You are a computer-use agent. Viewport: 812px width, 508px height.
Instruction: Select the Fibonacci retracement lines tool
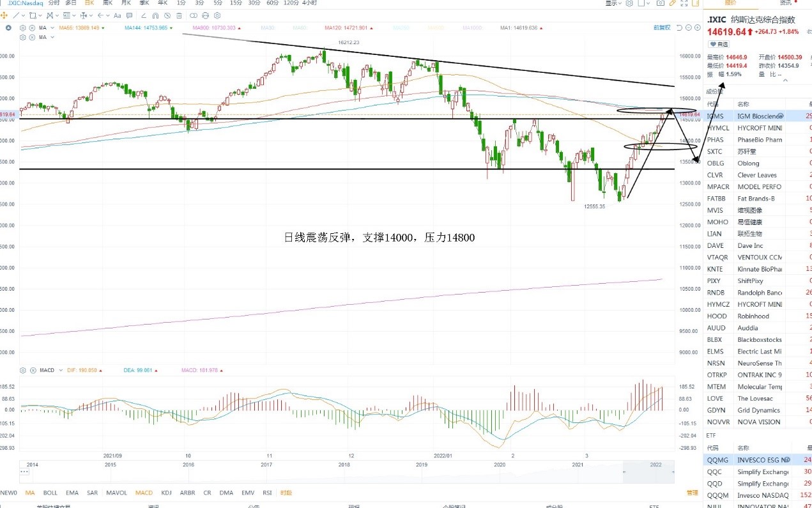66,15
